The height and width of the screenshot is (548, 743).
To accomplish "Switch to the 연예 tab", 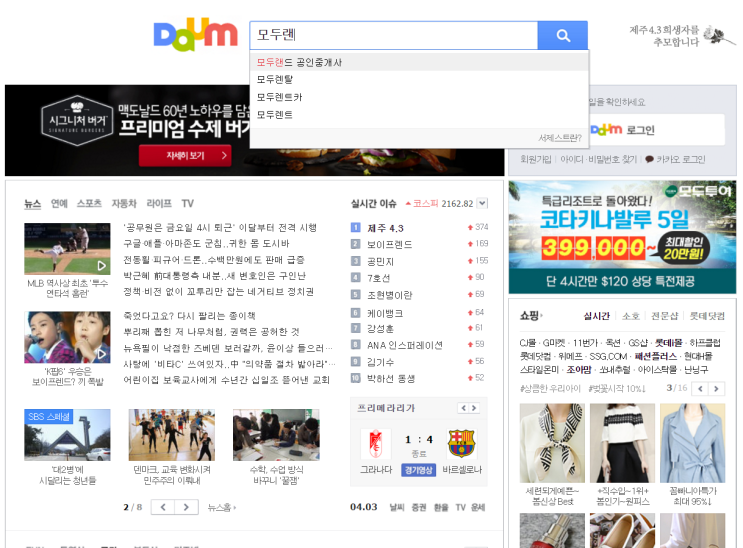I will click(59, 203).
